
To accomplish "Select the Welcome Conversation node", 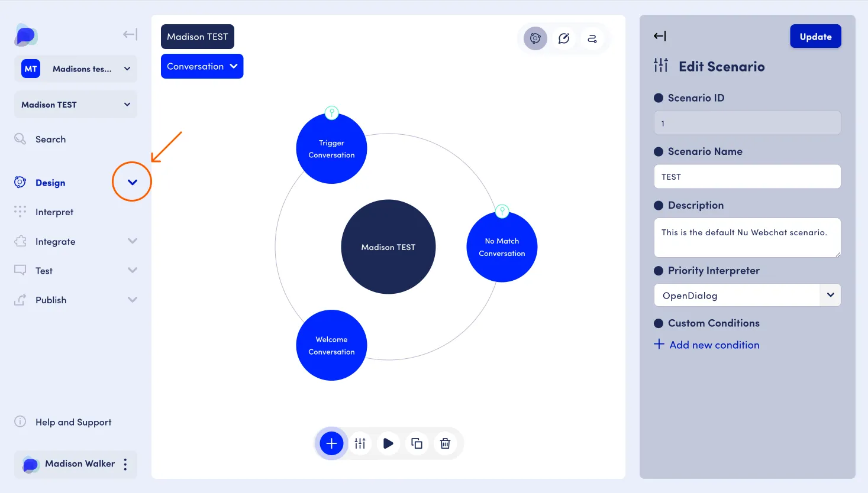I will click(331, 345).
